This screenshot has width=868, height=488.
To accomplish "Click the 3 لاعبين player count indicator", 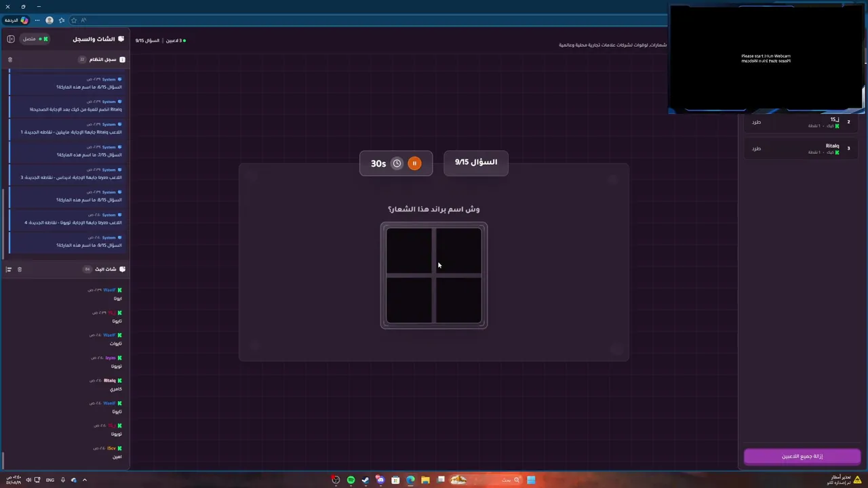I will click(x=176, y=41).
